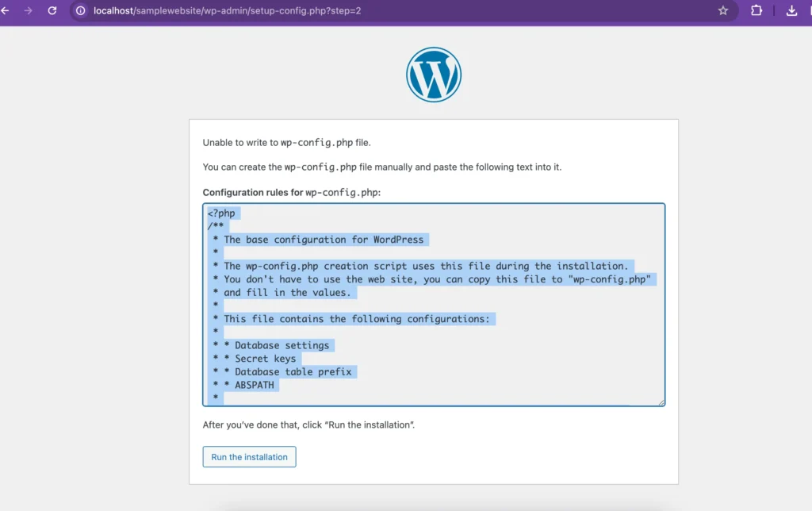Click the "<?php" line in the code box
The width and height of the screenshot is (812, 511).
[221, 213]
